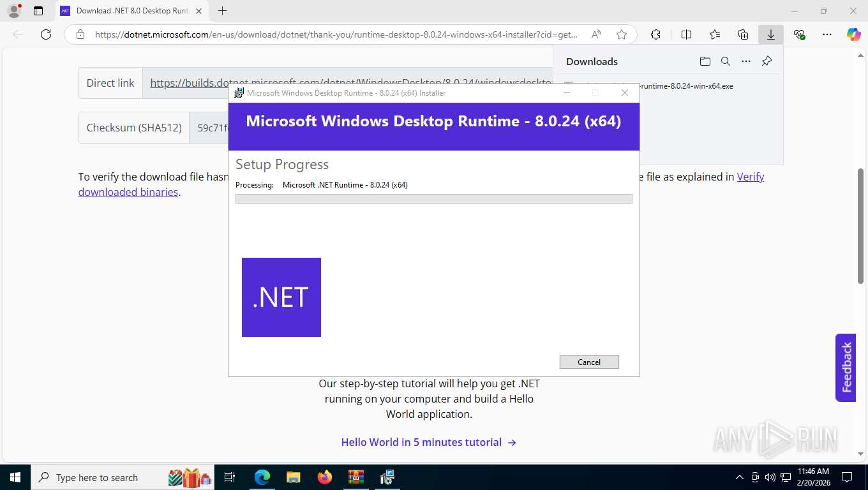868x490 pixels.
Task: Click the taskbar search box
Action: [x=124, y=477]
